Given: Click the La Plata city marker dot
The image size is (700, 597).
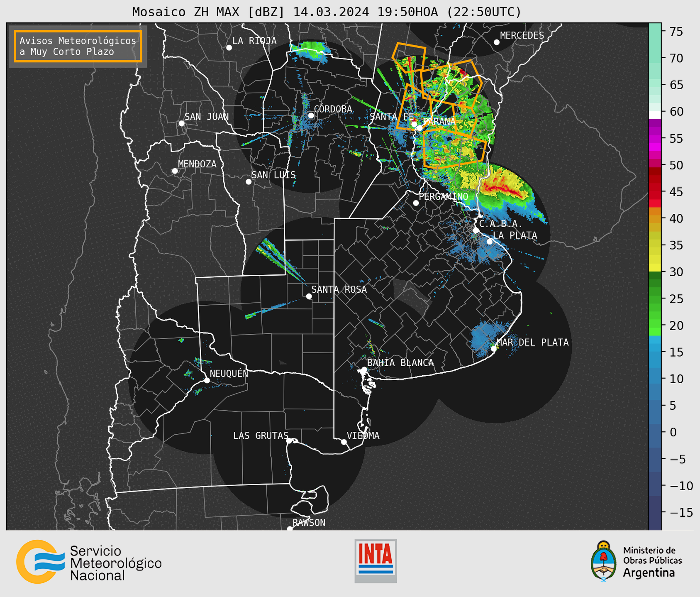Looking at the screenshot, I should [490, 242].
